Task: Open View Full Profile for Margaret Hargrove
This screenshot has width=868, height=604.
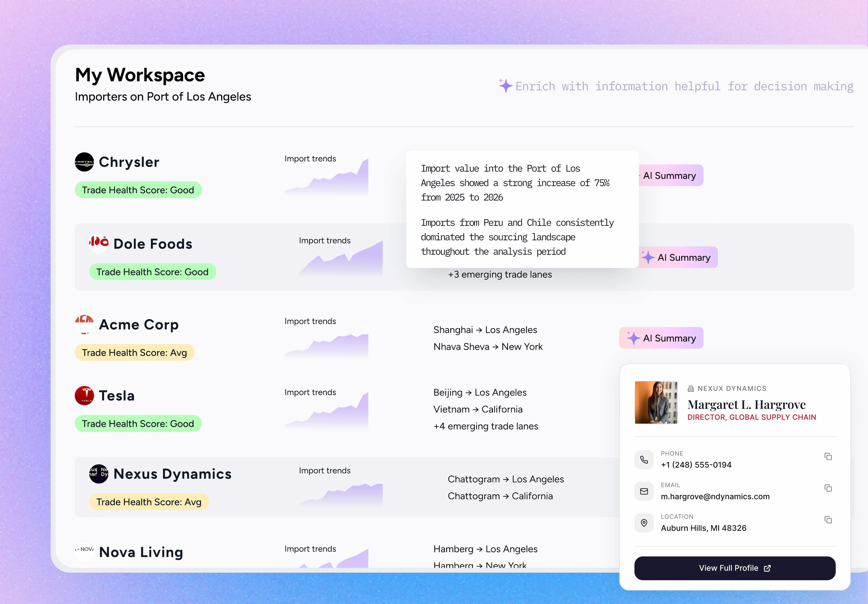Action: click(x=735, y=568)
